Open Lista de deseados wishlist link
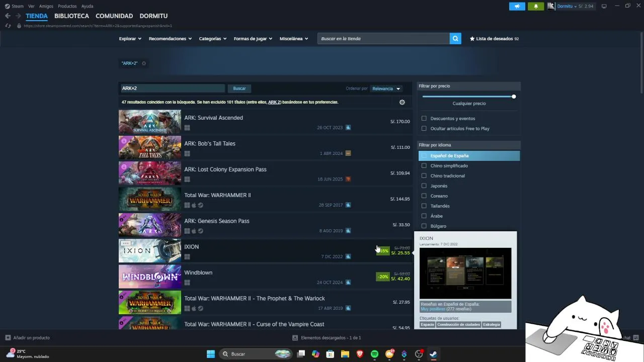Image resolution: width=644 pixels, height=362 pixels. tap(494, 39)
